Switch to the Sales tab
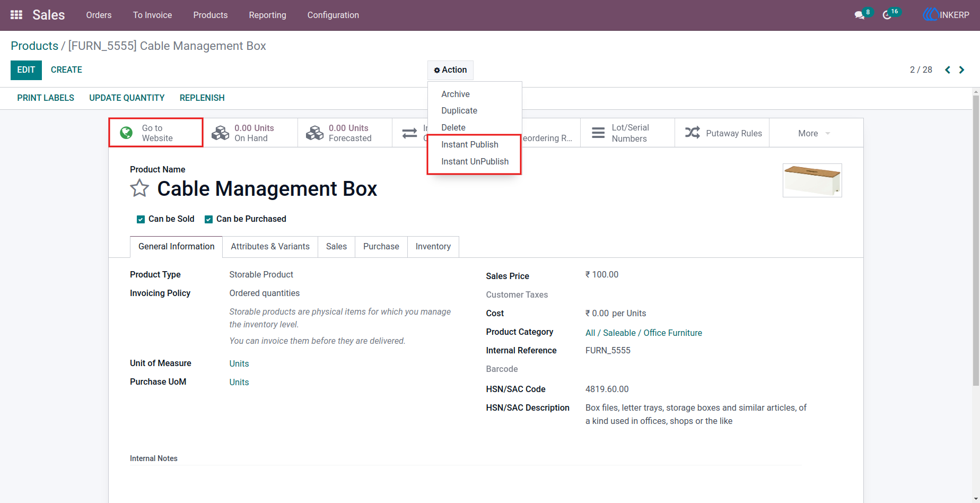This screenshot has height=503, width=980. (336, 247)
